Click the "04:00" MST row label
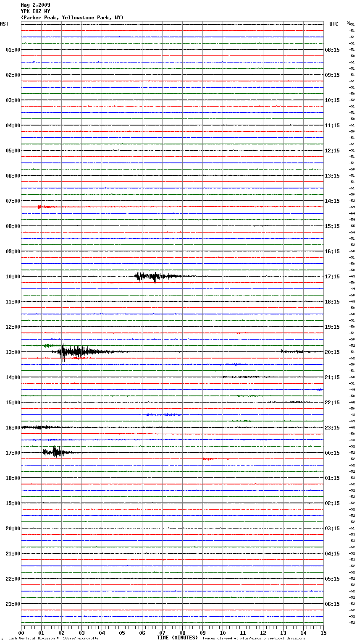357x644 pixels. [x=13, y=126]
